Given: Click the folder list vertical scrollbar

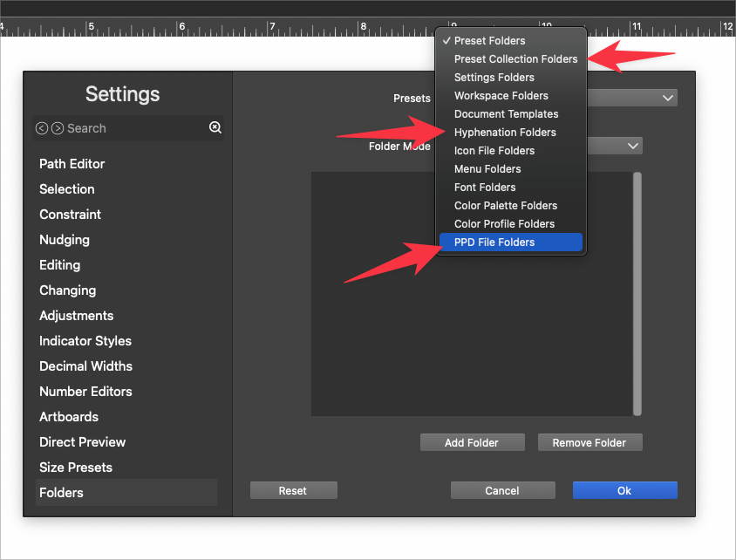Looking at the screenshot, I should pyautogui.click(x=637, y=293).
